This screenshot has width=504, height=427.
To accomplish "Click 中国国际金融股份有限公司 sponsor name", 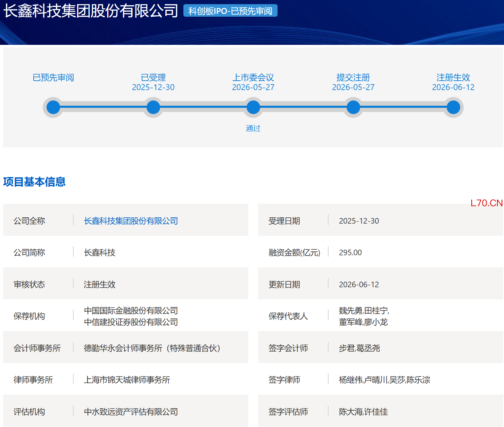I will pos(131,311).
